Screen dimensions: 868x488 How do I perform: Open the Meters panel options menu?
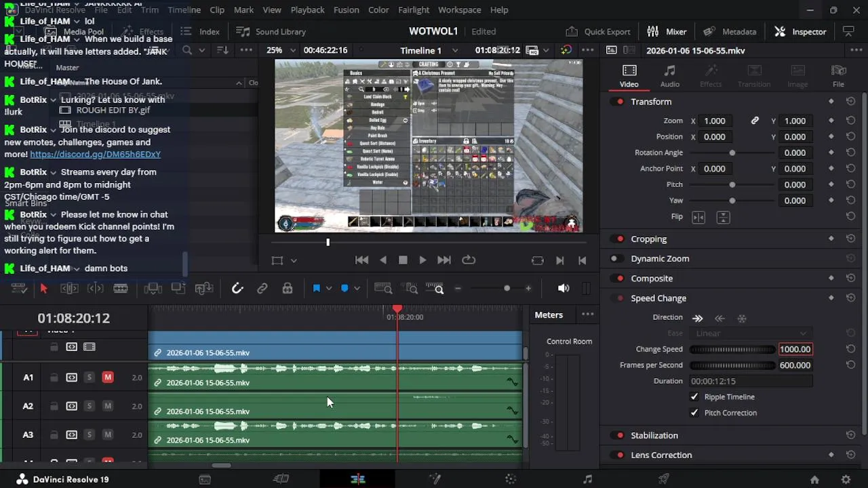click(587, 314)
